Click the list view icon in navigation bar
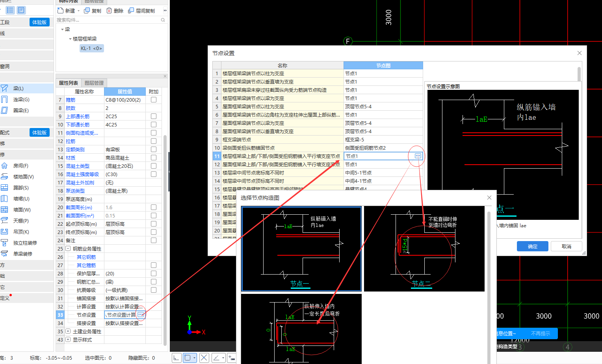The width and height of the screenshot is (602, 364). pyautogui.click(x=10, y=10)
